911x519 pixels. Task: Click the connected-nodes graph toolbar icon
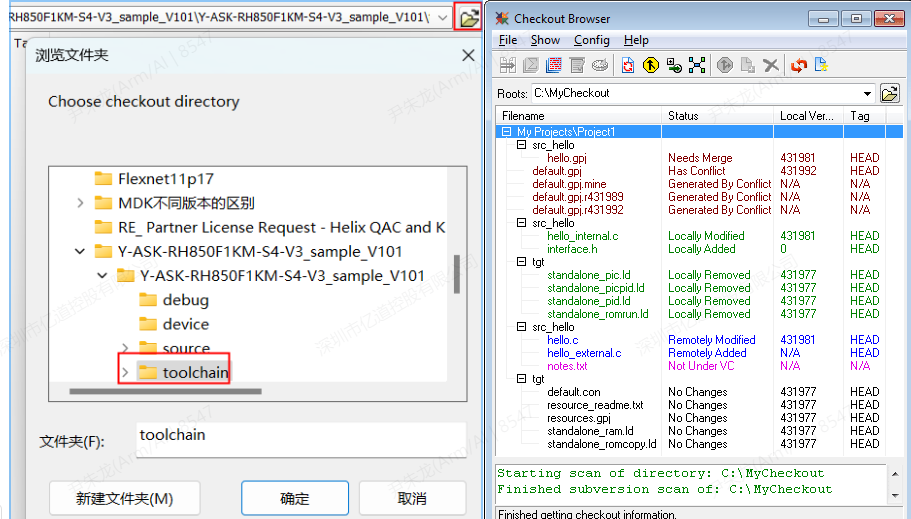pyautogui.click(x=697, y=65)
